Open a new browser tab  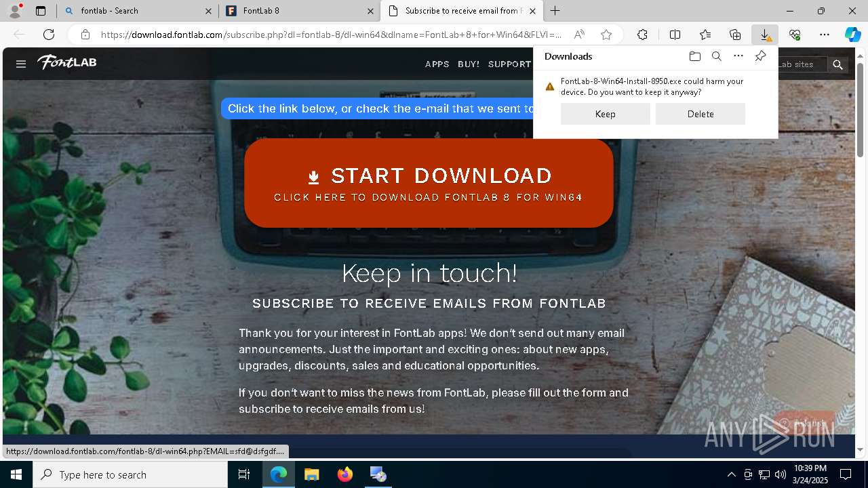(x=555, y=11)
